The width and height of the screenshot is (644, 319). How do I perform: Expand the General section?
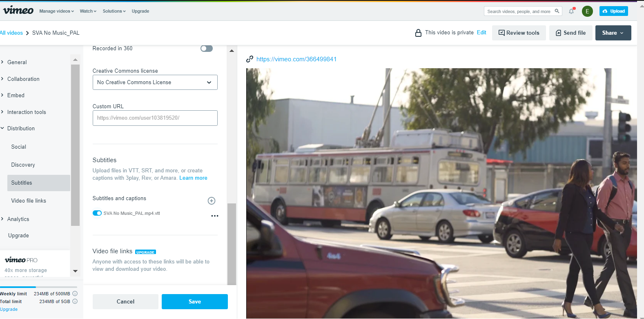pos(17,62)
